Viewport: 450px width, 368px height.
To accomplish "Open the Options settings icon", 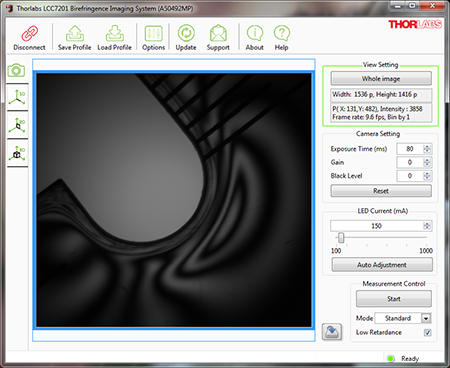I will [154, 33].
